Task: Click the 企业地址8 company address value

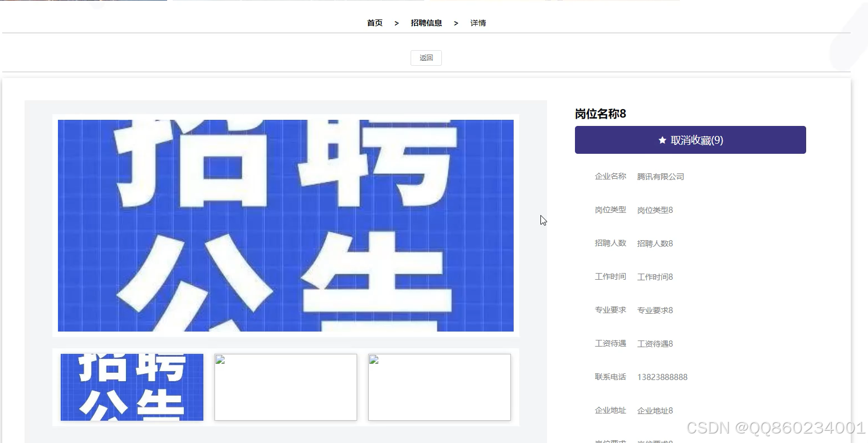Action: (655, 410)
